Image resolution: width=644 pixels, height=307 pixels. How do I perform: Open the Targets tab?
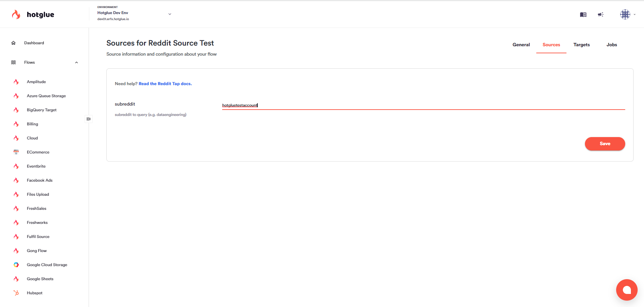(581, 45)
